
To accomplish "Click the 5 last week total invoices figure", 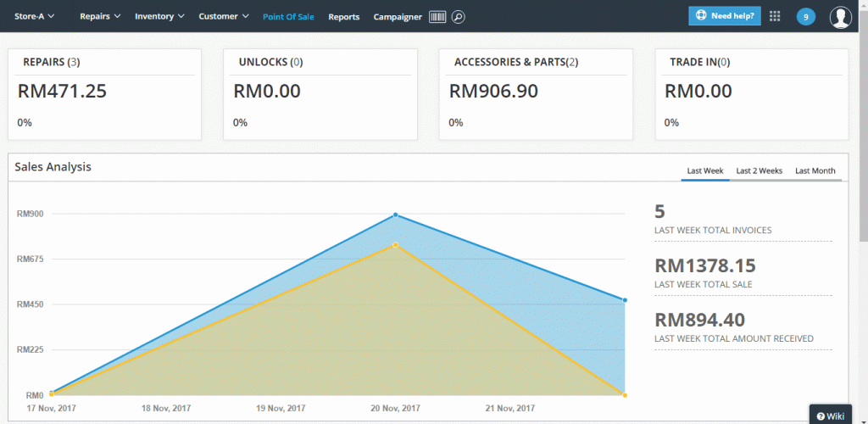I will tap(659, 212).
